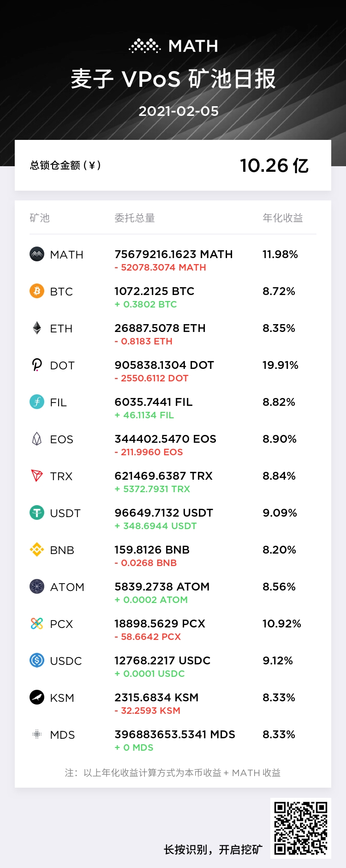Viewport: 346px width, 868px height.
Task: Click the blue USDC icon
Action: 37,660
